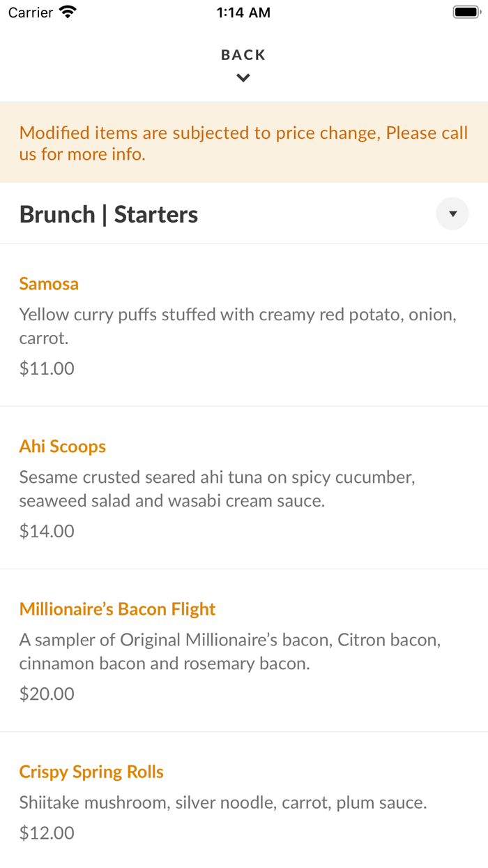Tap the $20.00 bacon flight price

47,694
